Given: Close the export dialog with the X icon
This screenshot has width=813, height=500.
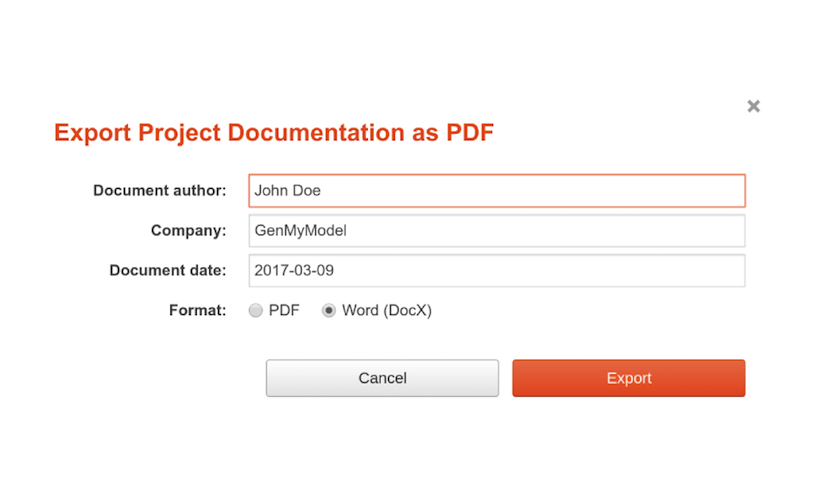Looking at the screenshot, I should pyautogui.click(x=753, y=106).
